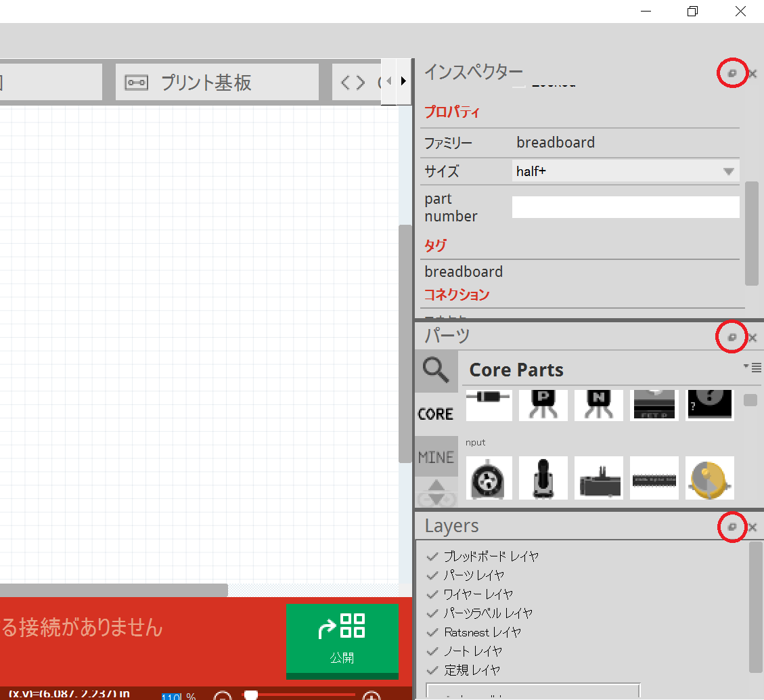The height and width of the screenshot is (700, 764).
Task: Click the 接続がありません routing status message
Action: click(x=82, y=628)
